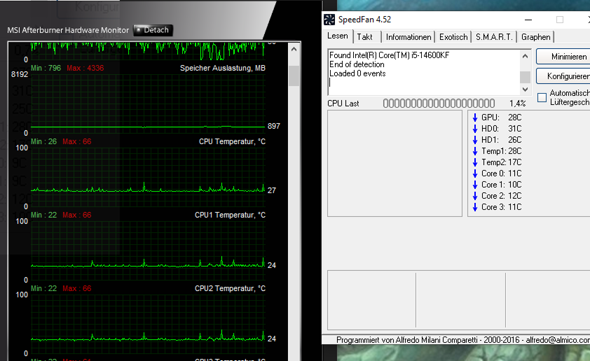Open the Graphen tab

[535, 37]
